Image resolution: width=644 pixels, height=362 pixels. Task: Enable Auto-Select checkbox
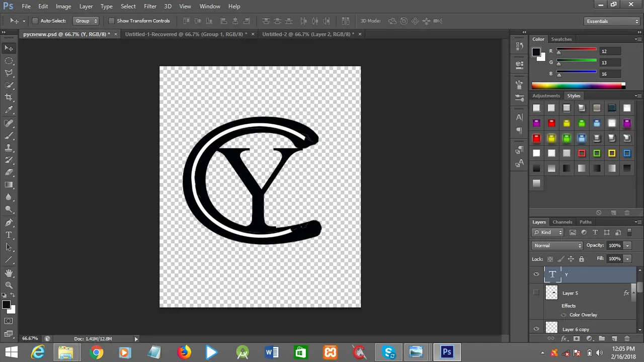35,21
